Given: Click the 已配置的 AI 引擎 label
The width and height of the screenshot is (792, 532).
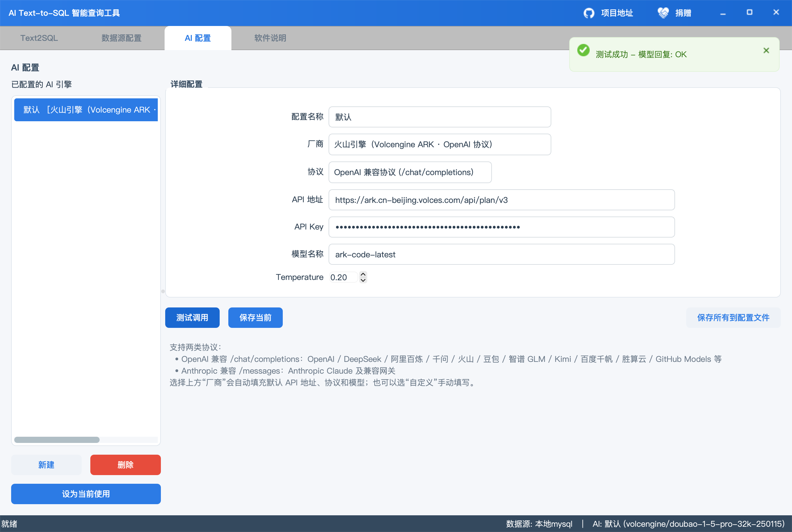Looking at the screenshot, I should click(41, 84).
